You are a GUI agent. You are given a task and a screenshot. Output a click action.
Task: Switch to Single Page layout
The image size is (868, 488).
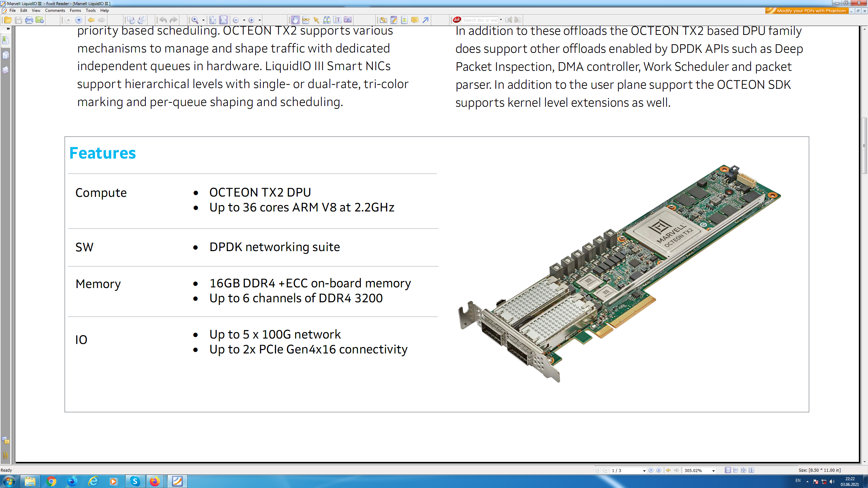coord(728,470)
